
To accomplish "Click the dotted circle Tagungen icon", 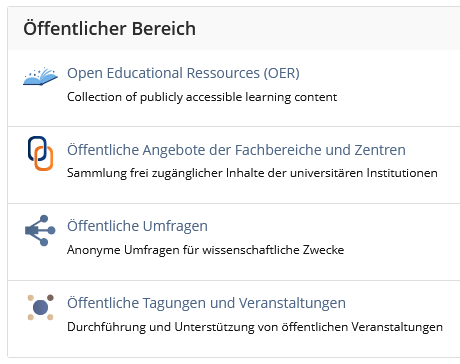I will pyautogui.click(x=40, y=307).
